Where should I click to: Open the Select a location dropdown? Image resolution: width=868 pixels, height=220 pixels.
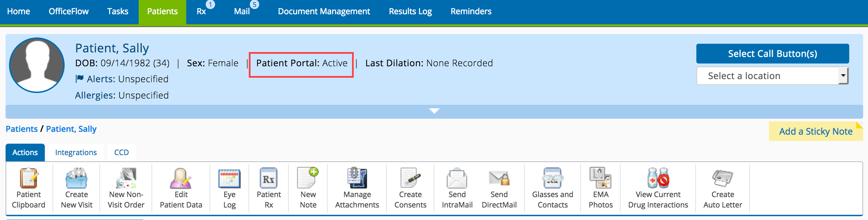tap(772, 76)
